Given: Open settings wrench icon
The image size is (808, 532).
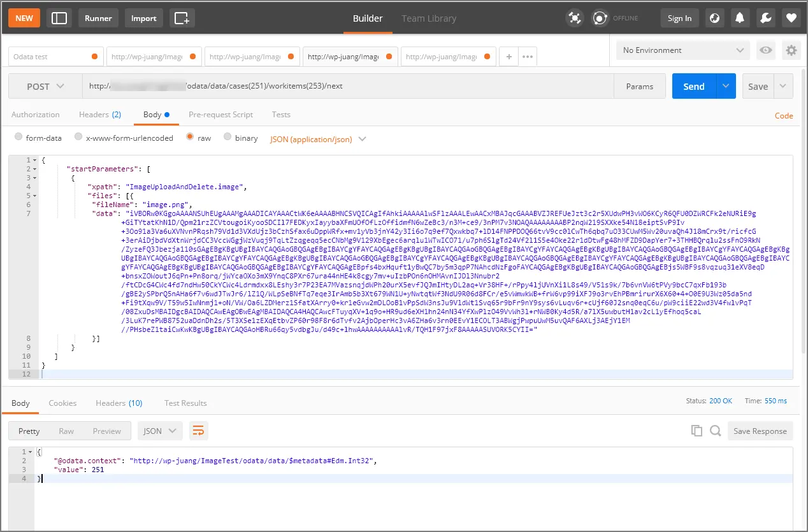Looking at the screenshot, I should coord(765,18).
